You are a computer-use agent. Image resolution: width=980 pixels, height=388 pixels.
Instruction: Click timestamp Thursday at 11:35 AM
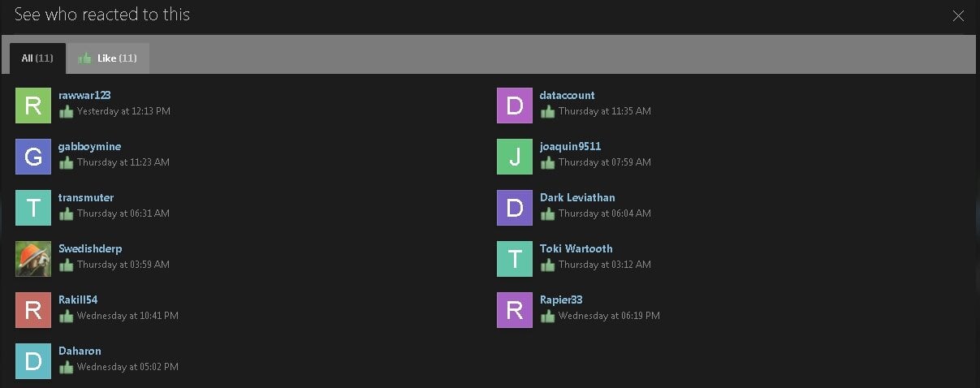coord(605,111)
